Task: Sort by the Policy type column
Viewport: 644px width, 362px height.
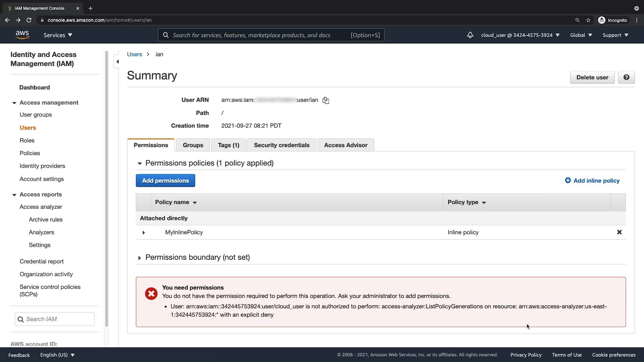Action: [x=467, y=202]
